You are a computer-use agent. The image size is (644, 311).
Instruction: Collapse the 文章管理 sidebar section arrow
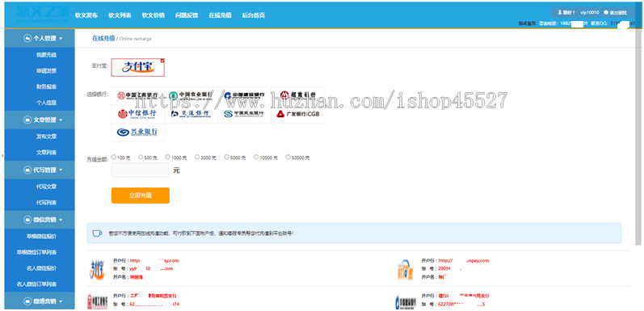click(x=61, y=120)
